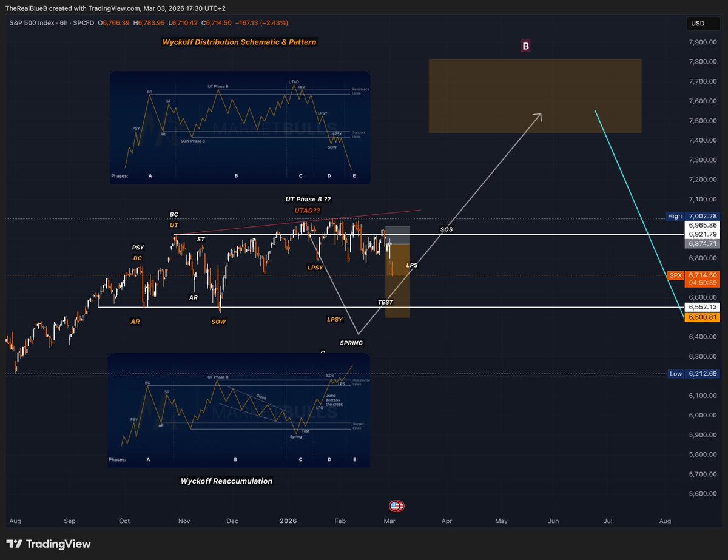
Task: Select the SPRING annotation label
Action: (x=351, y=343)
